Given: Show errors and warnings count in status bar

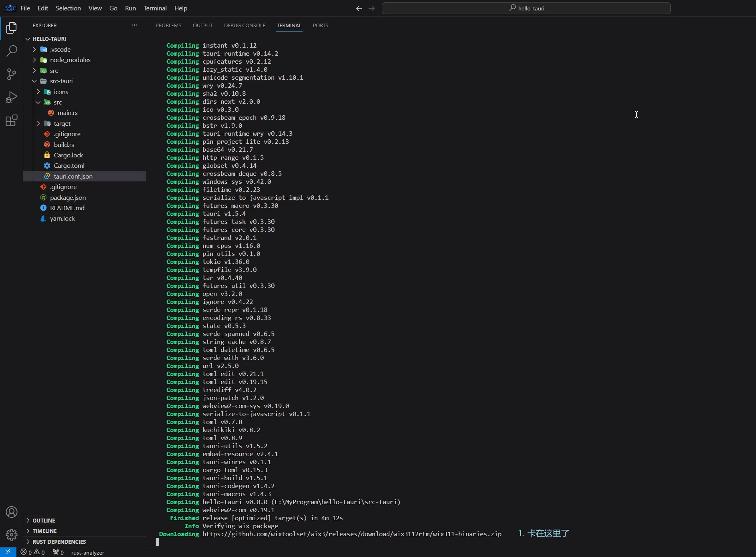Looking at the screenshot, I should (x=33, y=552).
